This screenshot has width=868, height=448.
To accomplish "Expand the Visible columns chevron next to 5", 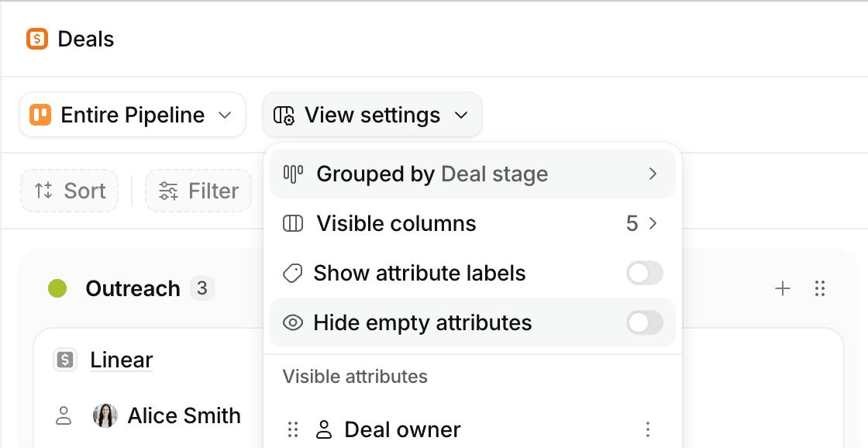I will (653, 223).
